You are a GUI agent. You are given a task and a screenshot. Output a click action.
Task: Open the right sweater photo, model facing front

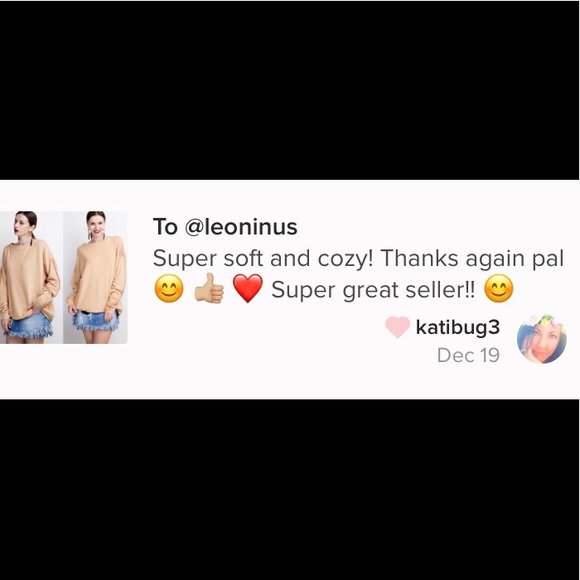coord(95,277)
